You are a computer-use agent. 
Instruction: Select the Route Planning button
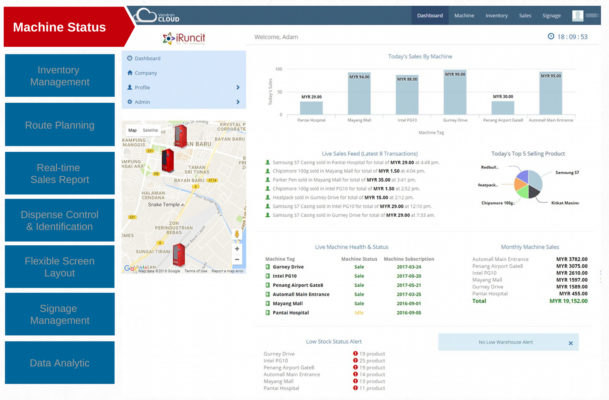60,125
